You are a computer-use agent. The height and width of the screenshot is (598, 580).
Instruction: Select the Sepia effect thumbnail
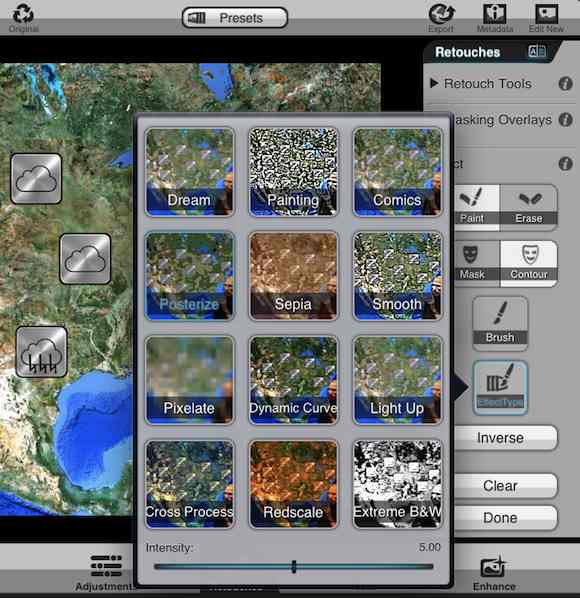tap(293, 276)
